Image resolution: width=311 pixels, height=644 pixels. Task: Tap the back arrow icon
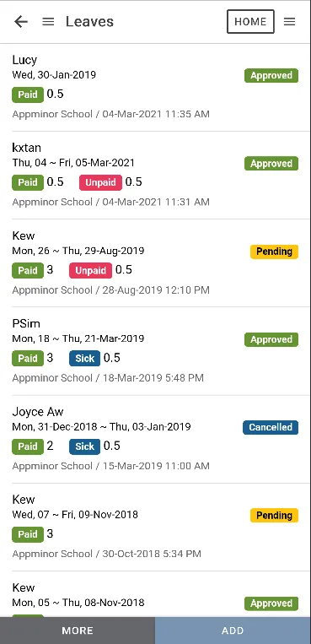21,22
